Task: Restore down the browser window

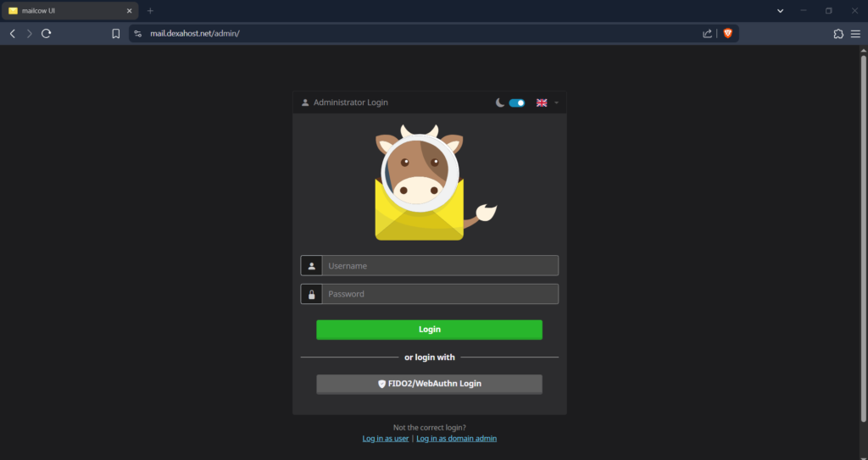Action: click(x=829, y=10)
